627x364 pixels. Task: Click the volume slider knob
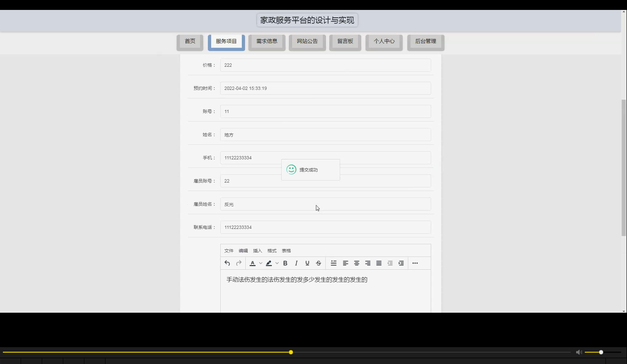click(601, 352)
